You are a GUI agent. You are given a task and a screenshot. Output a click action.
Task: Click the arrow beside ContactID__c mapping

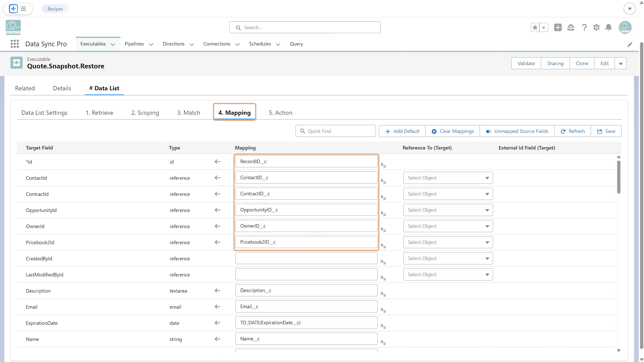point(217,178)
